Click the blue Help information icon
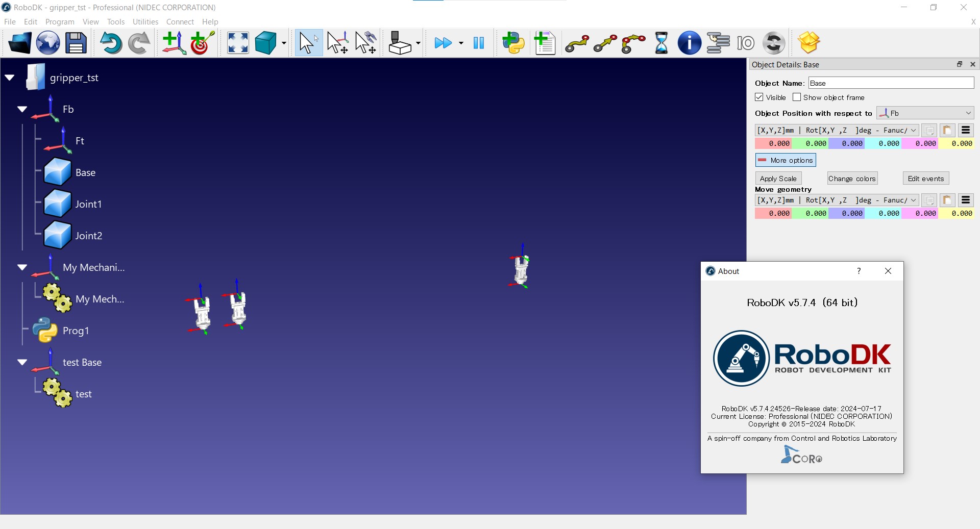980x529 pixels. (689, 43)
